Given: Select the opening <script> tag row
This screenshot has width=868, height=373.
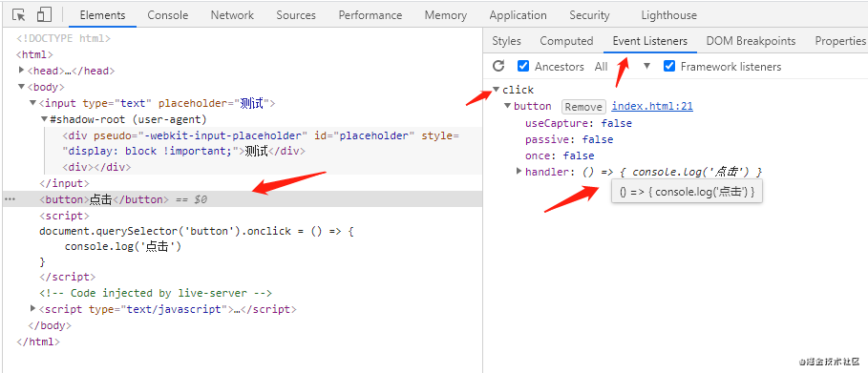Looking at the screenshot, I should (64, 216).
